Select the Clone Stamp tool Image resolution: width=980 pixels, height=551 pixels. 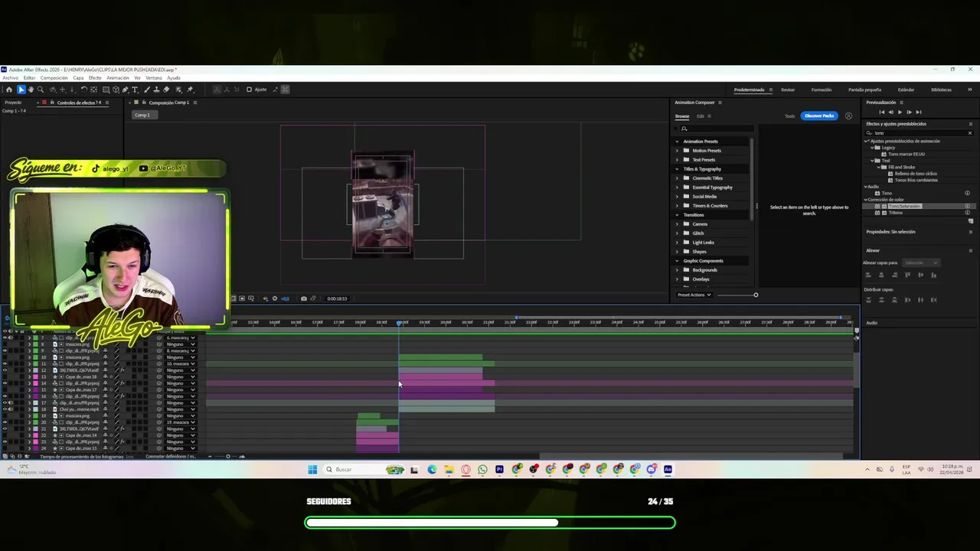coord(156,90)
